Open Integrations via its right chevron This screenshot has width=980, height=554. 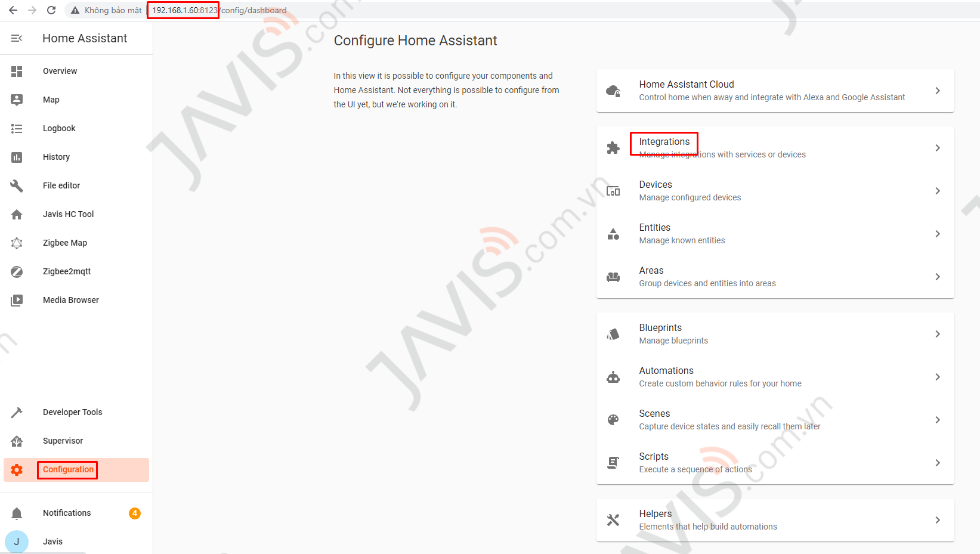click(x=938, y=148)
